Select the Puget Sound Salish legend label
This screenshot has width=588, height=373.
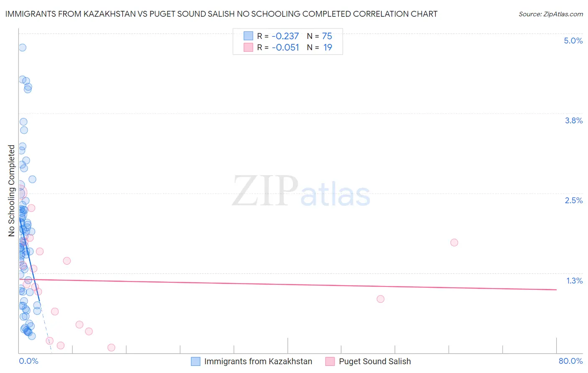tap(375, 361)
